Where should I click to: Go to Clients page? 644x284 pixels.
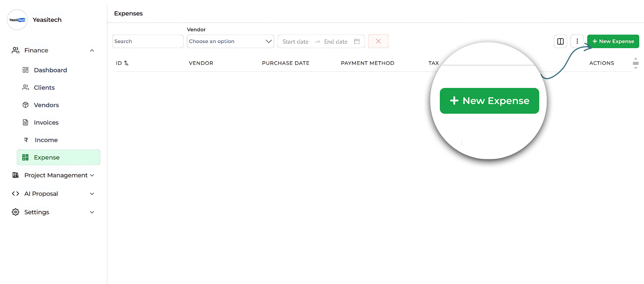point(44,88)
